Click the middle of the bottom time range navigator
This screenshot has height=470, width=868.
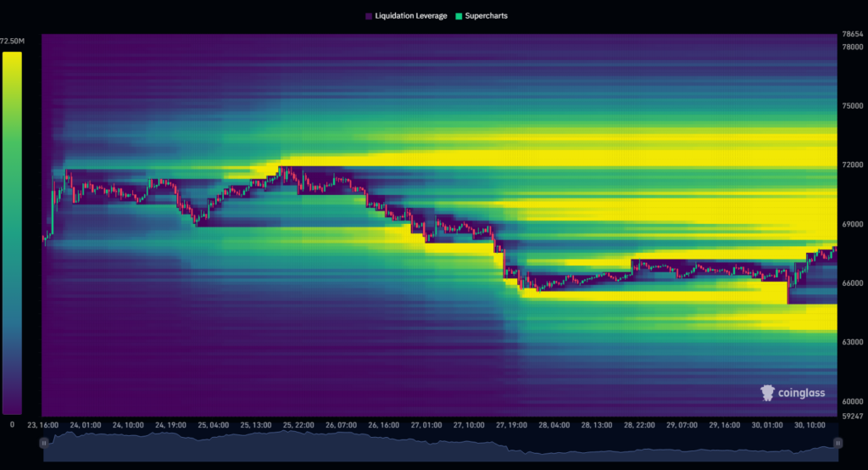[x=440, y=445]
